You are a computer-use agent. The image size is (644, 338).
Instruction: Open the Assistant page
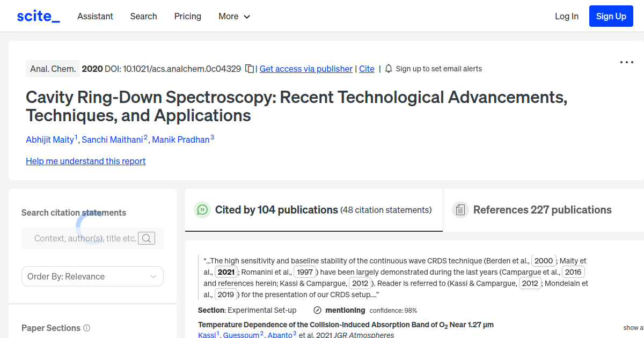pyautogui.click(x=95, y=16)
